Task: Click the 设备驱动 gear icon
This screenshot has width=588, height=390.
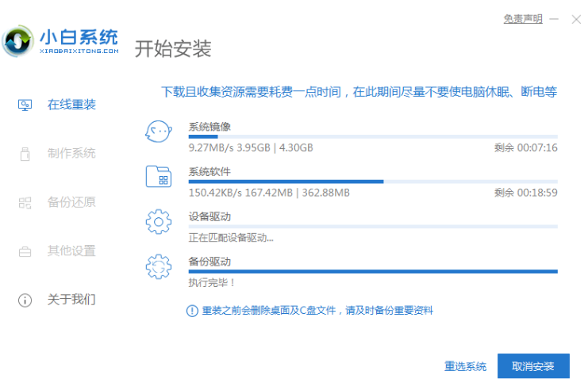Action: point(159,222)
